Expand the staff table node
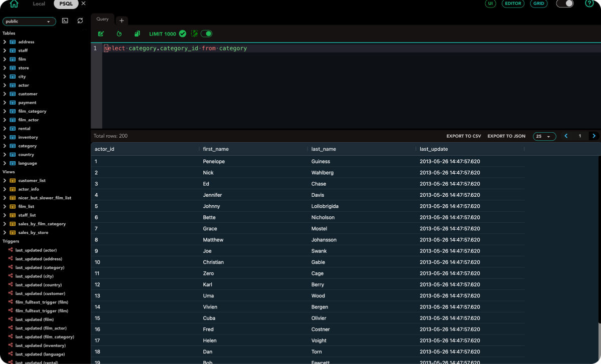Viewport: 601px width, 364px height. point(5,51)
